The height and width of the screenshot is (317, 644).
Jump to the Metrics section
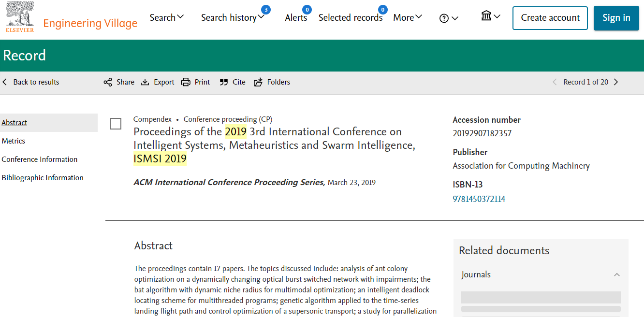[x=14, y=141]
